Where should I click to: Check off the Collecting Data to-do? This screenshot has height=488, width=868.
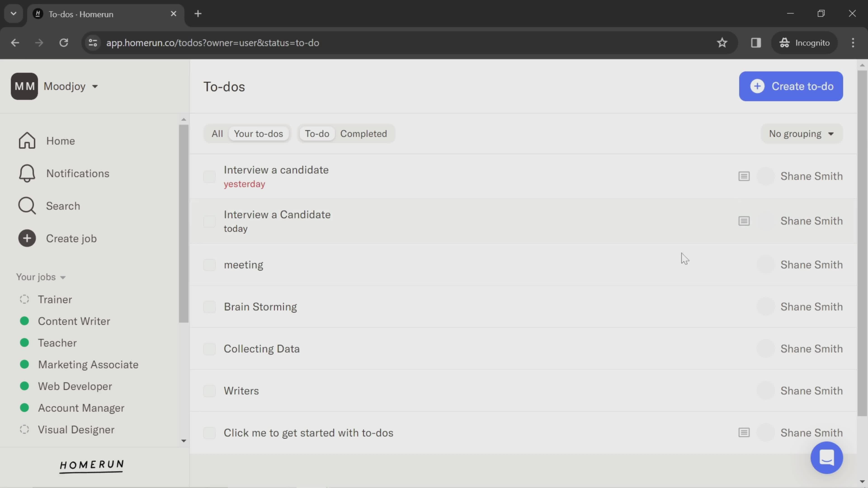[209, 349]
